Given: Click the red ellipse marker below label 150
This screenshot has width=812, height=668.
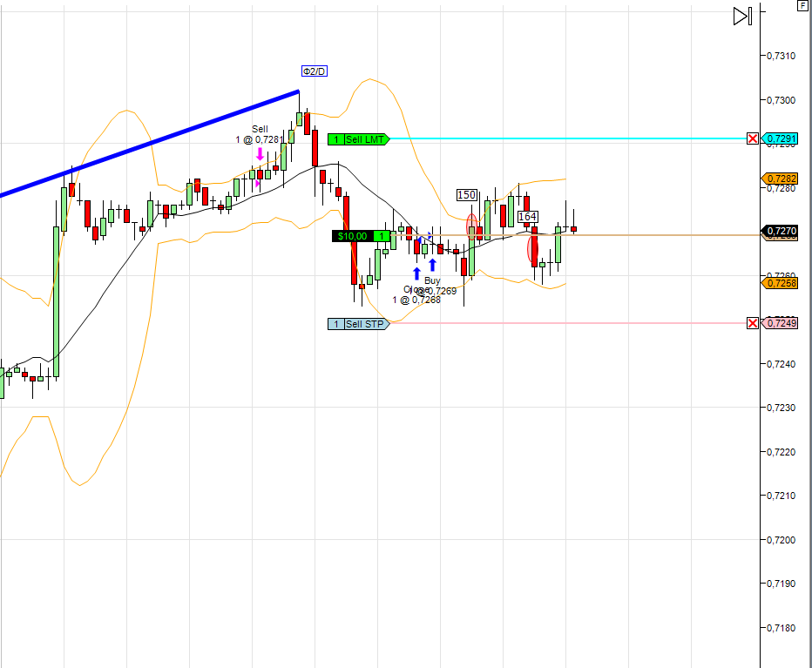Looking at the screenshot, I should [471, 226].
